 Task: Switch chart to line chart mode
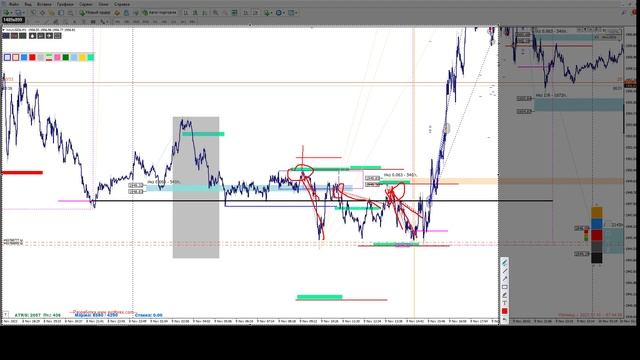[x=204, y=13]
